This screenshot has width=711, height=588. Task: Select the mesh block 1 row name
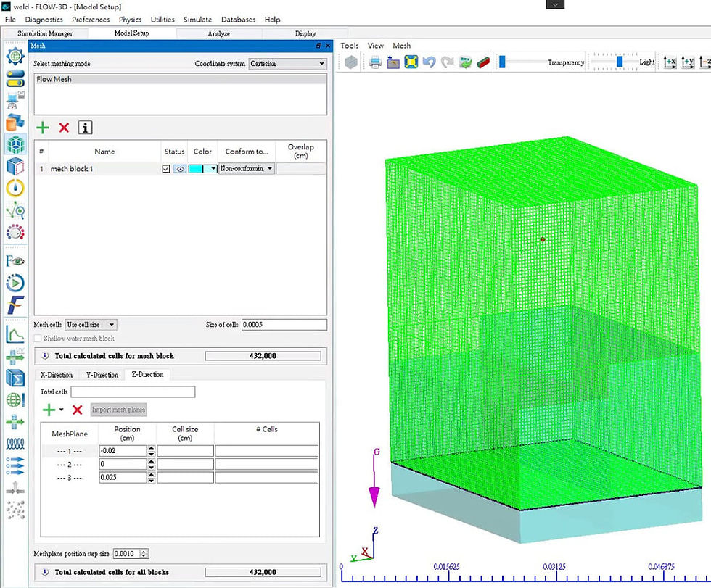tap(72, 169)
